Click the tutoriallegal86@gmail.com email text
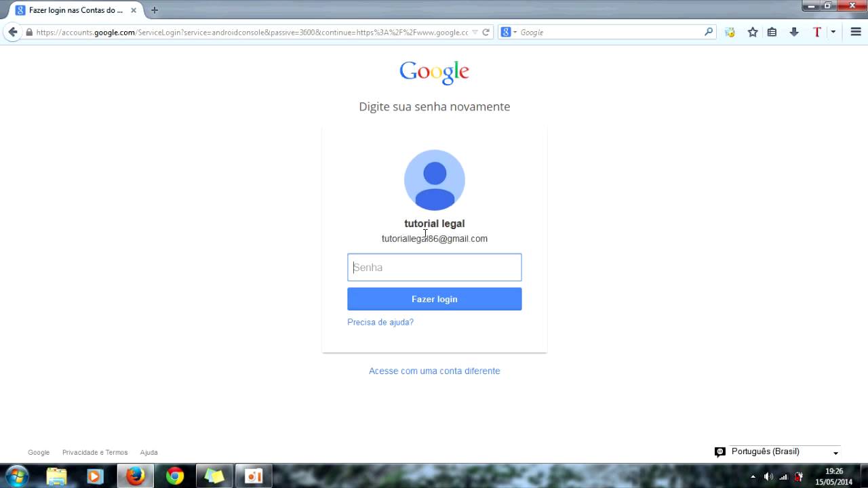This screenshot has height=488, width=868. (x=435, y=239)
